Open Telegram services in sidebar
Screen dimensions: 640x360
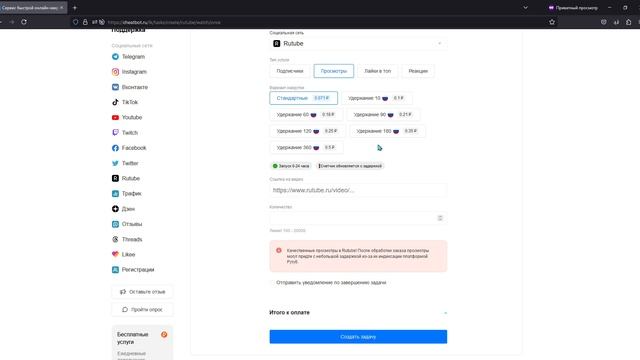click(x=128, y=56)
